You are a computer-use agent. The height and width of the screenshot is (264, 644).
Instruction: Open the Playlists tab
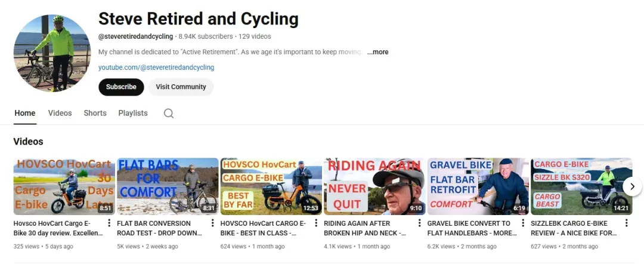[133, 113]
